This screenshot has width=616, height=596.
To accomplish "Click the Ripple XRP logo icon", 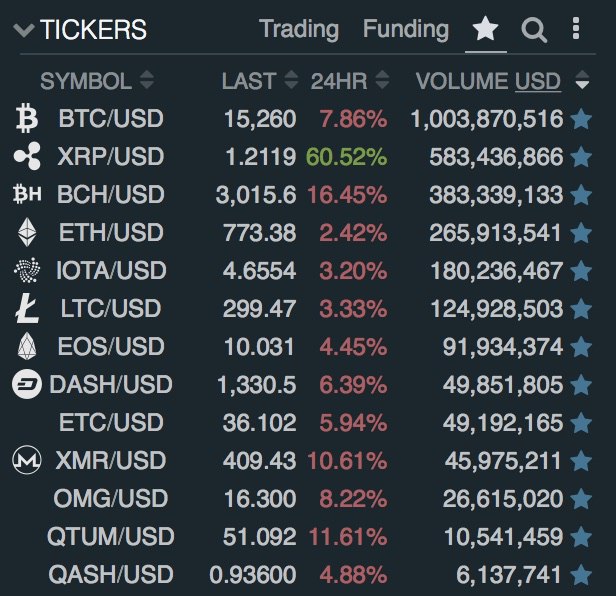I will click(27, 156).
